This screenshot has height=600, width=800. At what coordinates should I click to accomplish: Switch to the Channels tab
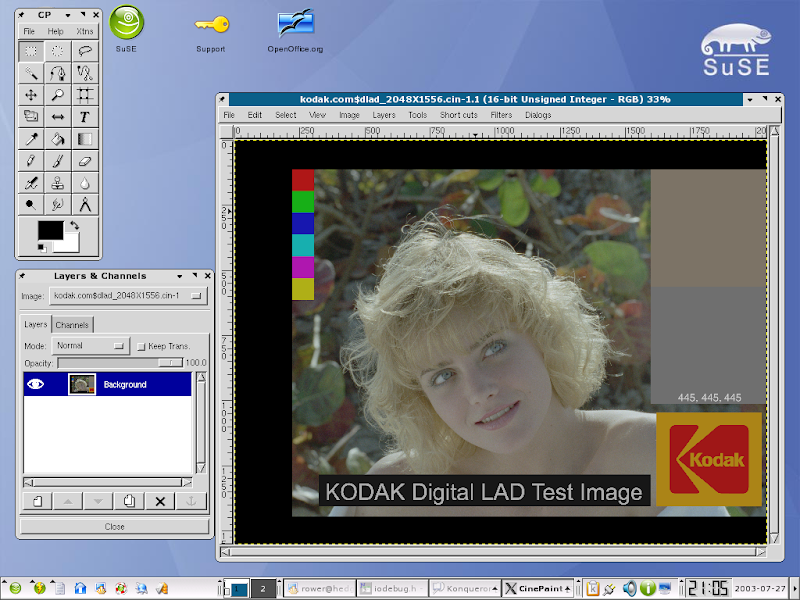(x=72, y=325)
